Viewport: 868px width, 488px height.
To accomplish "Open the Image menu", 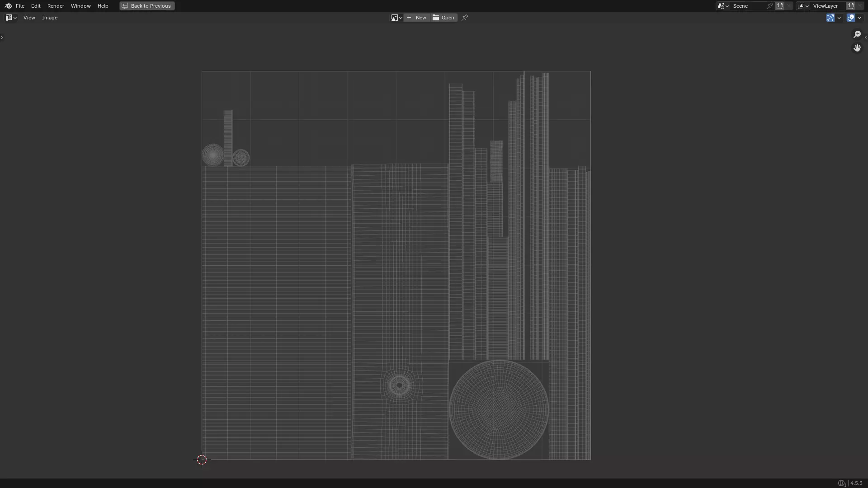I will coord(50,18).
